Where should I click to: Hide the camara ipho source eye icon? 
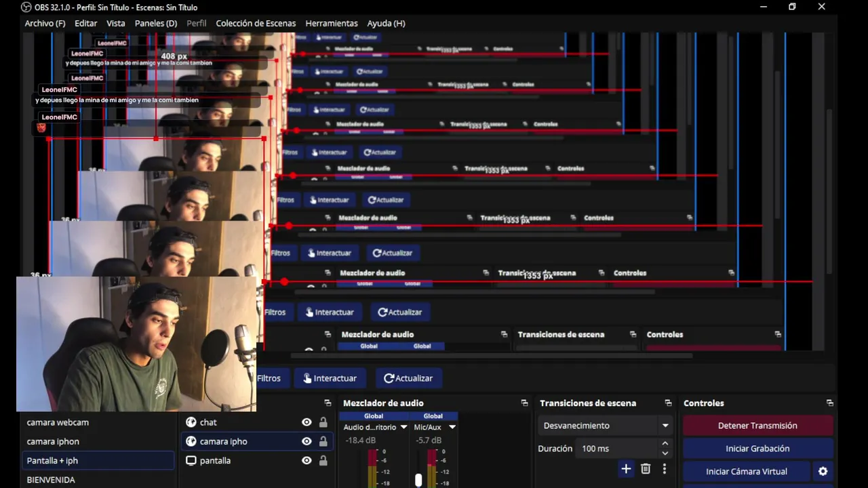tap(307, 441)
